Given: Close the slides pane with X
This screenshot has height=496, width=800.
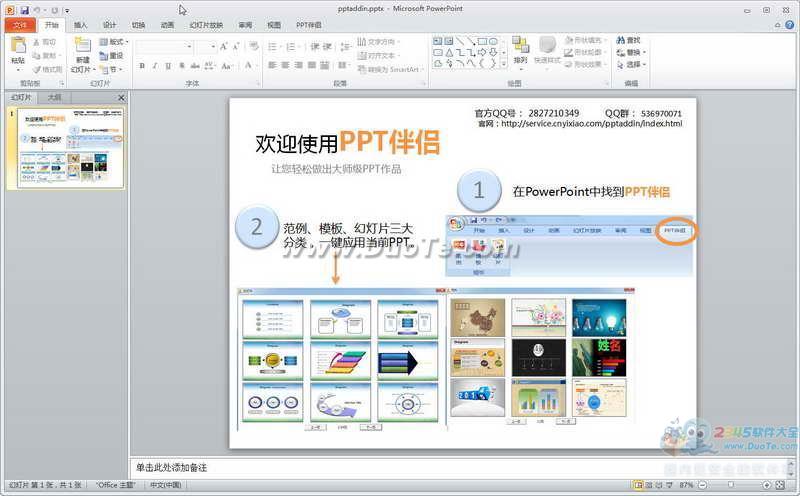Looking at the screenshot, I should point(121,97).
